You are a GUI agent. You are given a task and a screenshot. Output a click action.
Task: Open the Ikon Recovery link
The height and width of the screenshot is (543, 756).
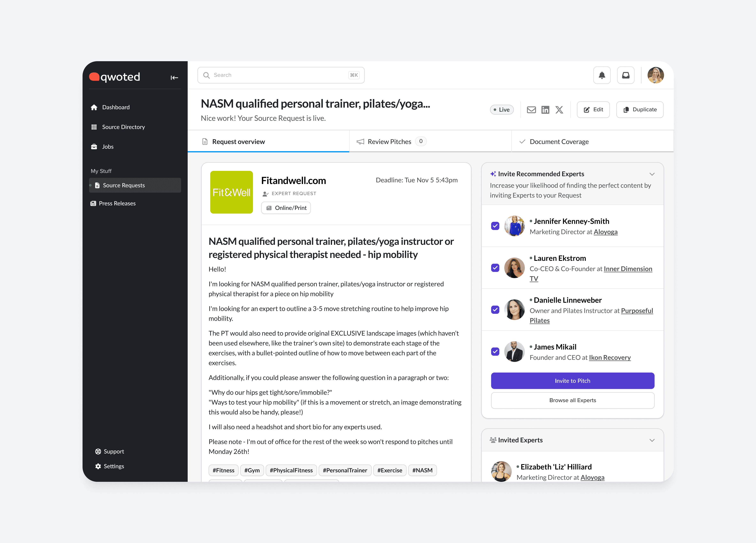(x=610, y=357)
